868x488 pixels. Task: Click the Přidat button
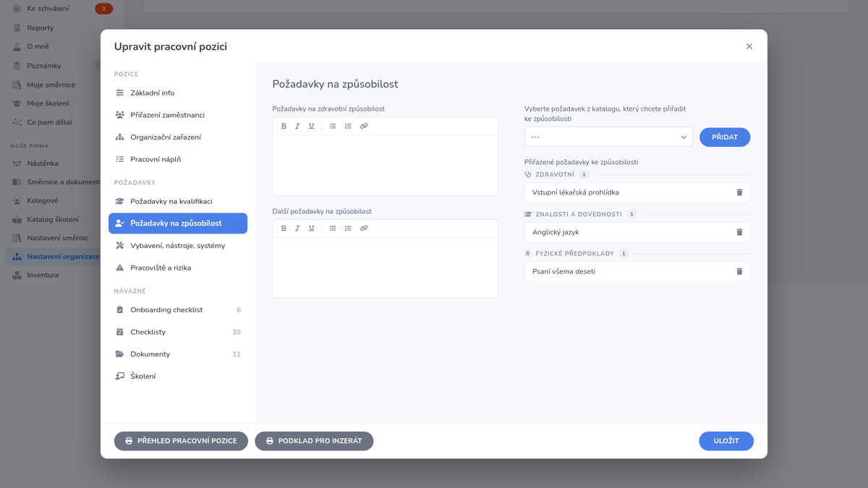tap(725, 137)
